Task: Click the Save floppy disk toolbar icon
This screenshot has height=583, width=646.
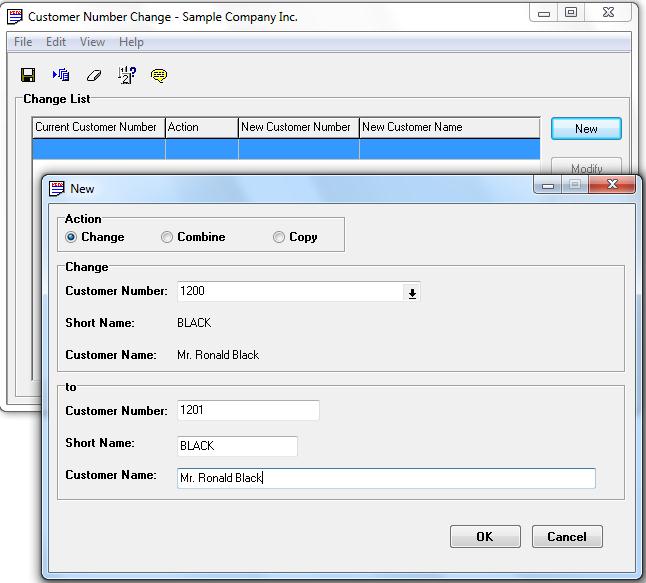Action: 28,75
